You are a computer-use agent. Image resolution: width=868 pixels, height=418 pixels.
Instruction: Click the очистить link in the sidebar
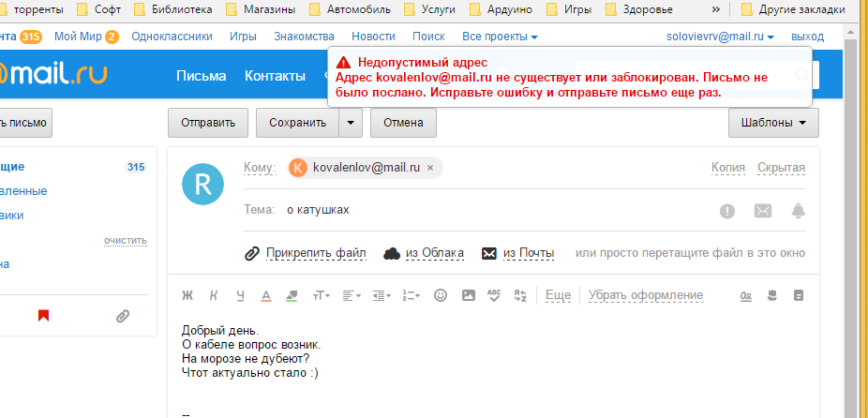pyautogui.click(x=125, y=241)
